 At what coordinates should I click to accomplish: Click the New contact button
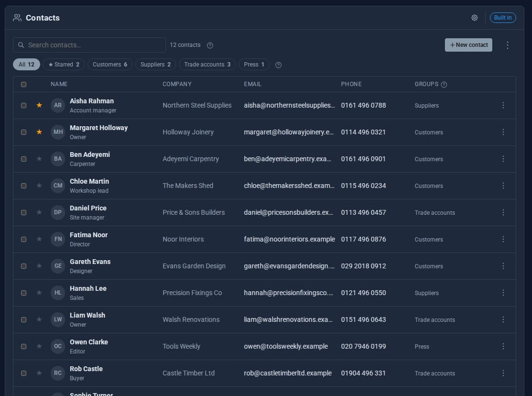click(x=468, y=45)
